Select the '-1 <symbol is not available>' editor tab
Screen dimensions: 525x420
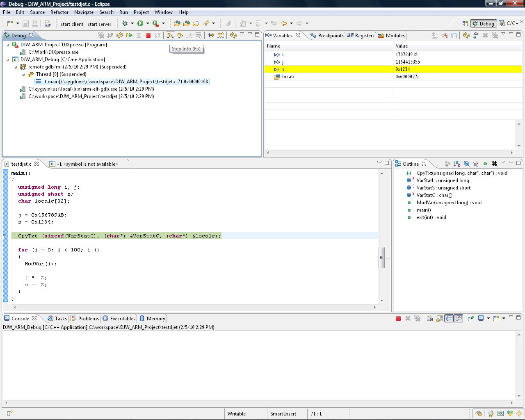point(88,164)
